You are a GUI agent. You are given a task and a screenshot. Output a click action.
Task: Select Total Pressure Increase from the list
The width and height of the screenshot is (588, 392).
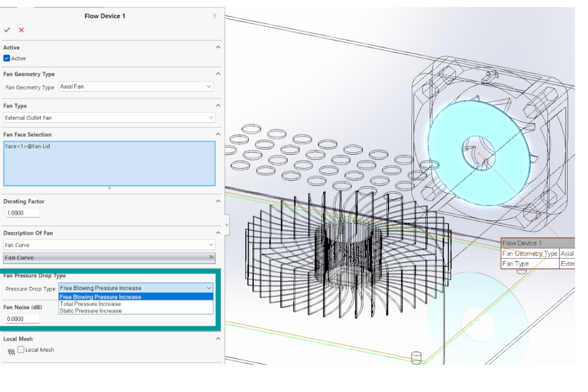pos(90,303)
